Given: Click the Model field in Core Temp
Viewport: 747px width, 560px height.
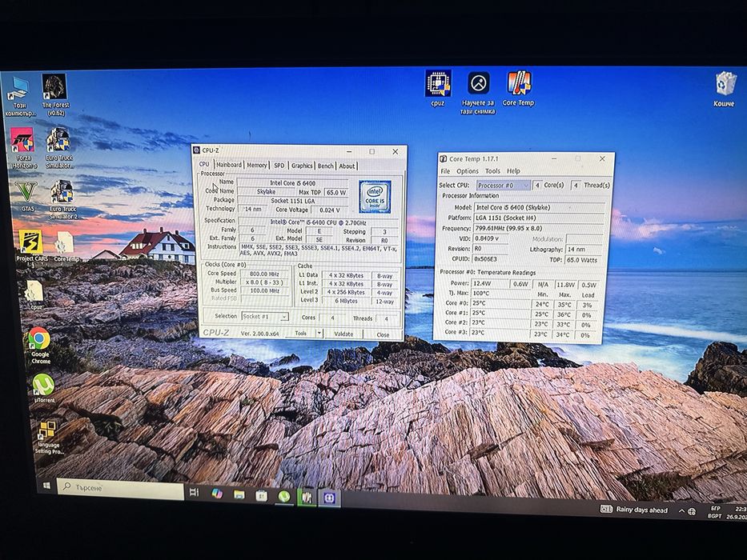Looking at the screenshot, I should pyautogui.click(x=540, y=208).
